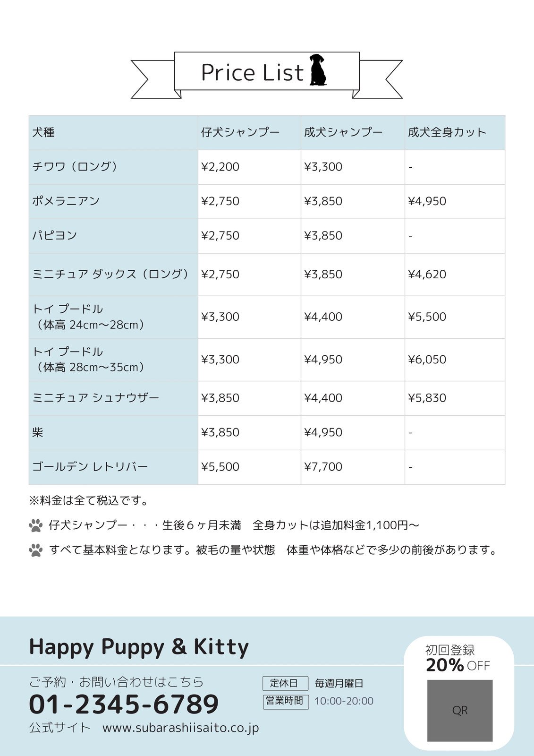Viewport: 534px width, 756px height.
Task: Click the 20% OFF first-registration badge text
Action: coord(458,665)
